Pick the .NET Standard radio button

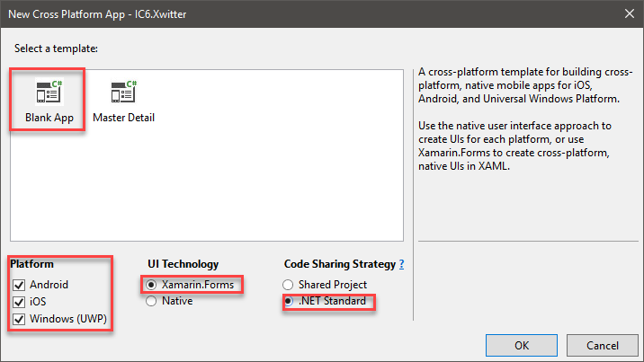click(x=290, y=302)
